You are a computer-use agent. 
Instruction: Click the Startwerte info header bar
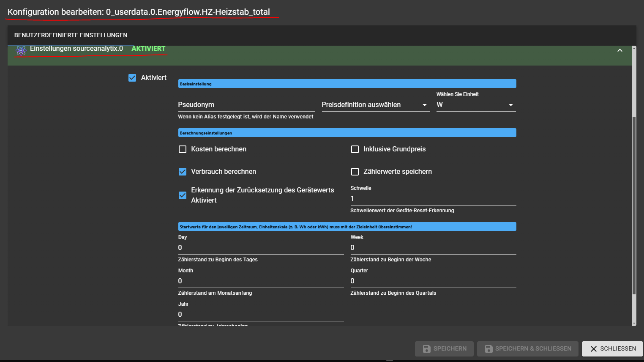[347, 227]
